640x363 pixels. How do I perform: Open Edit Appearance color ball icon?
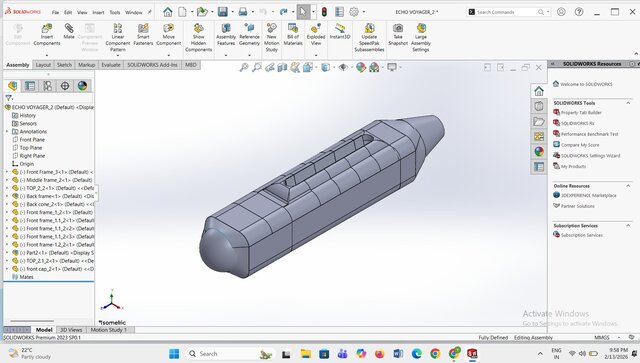point(361,67)
